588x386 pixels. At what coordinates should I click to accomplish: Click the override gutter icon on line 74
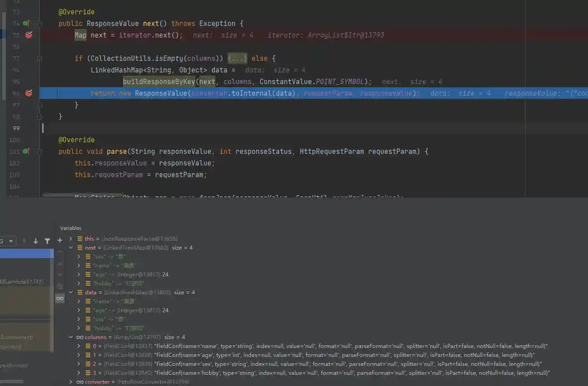[x=26, y=23]
